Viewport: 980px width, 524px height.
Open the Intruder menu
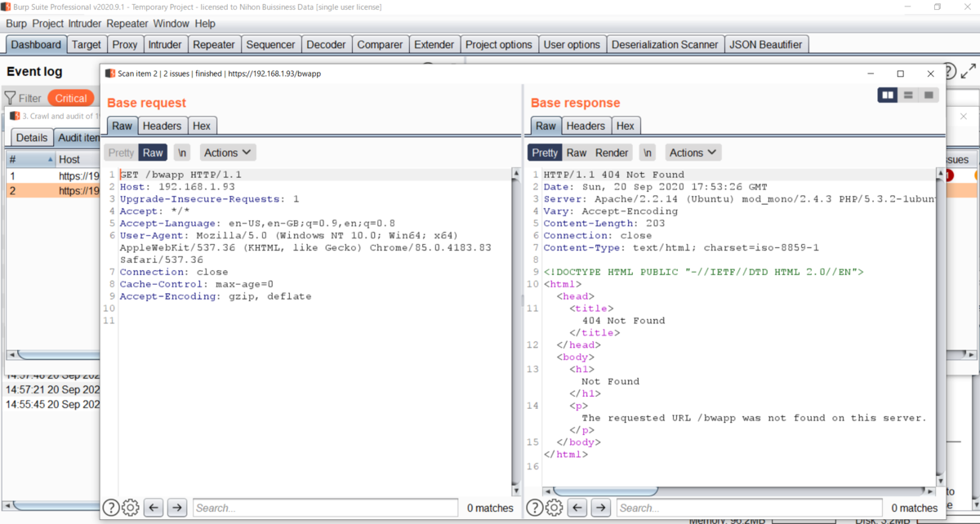85,24
